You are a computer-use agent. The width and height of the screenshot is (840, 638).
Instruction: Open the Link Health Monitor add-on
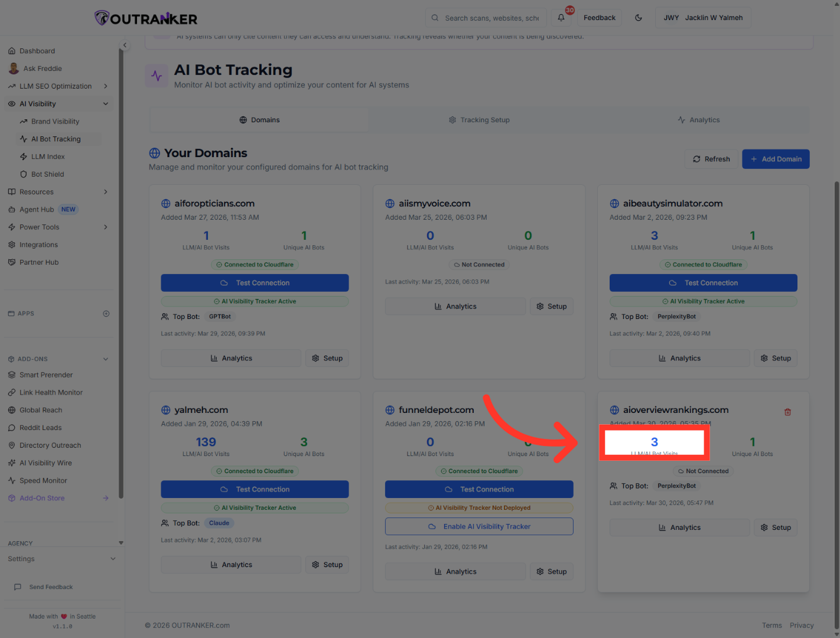point(51,393)
